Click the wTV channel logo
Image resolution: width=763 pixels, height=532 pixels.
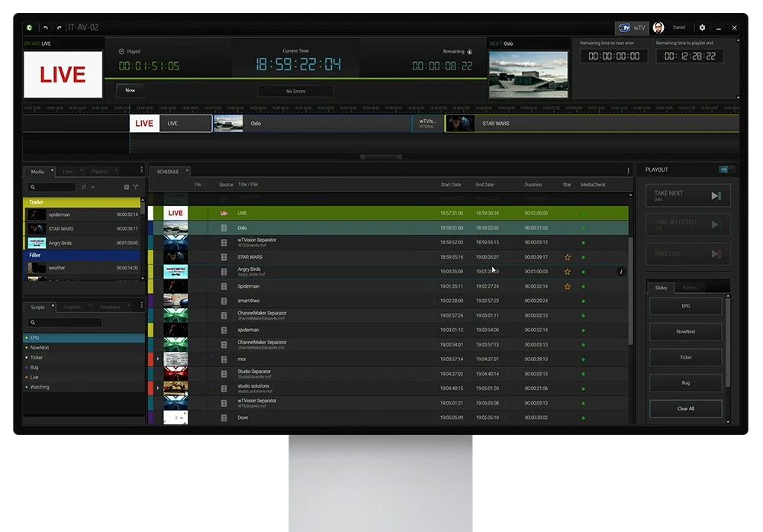(x=624, y=27)
